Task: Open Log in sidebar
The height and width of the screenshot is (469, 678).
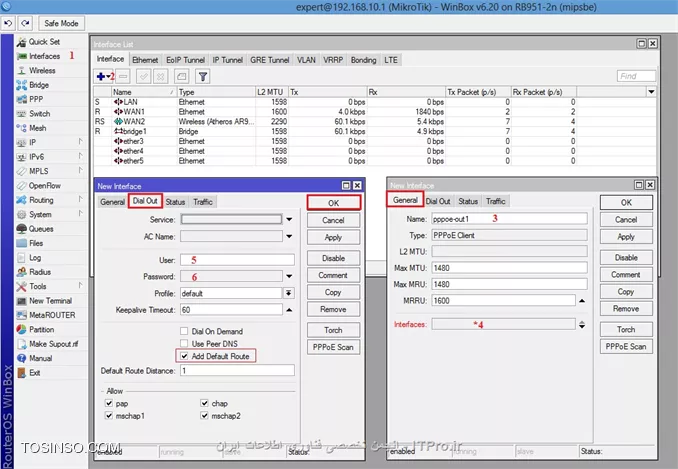Action: [29, 258]
